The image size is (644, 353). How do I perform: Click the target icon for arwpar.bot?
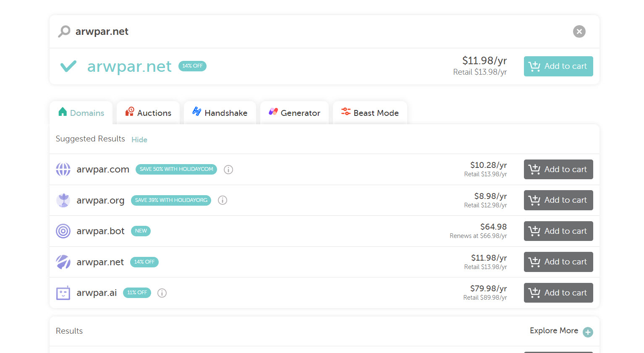[x=63, y=231]
